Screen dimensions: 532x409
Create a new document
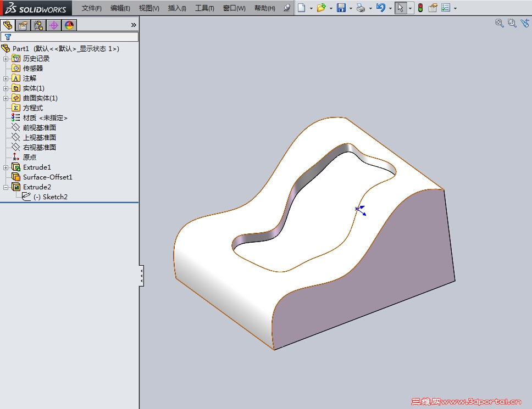tap(301, 8)
